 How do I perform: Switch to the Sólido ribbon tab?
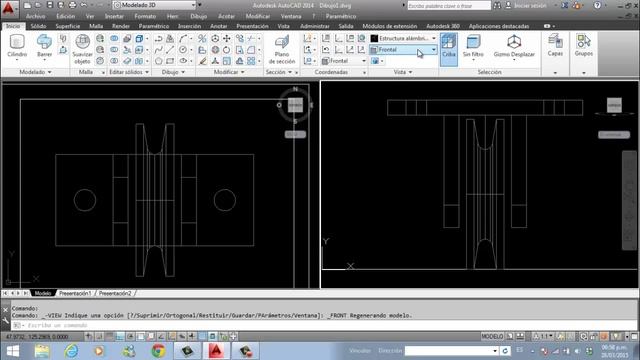(38, 26)
